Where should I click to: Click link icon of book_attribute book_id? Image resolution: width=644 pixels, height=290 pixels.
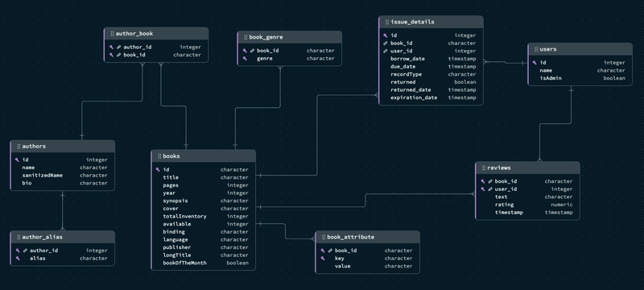[x=330, y=251]
